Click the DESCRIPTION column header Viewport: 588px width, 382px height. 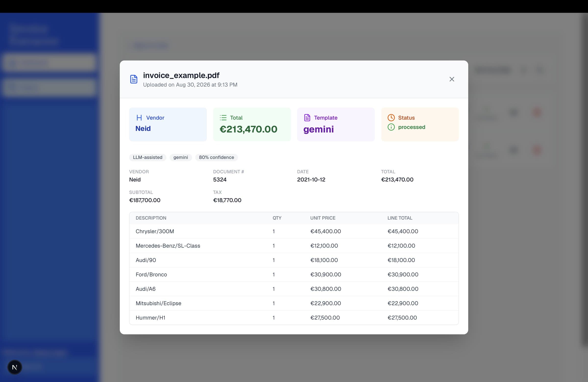(151, 218)
